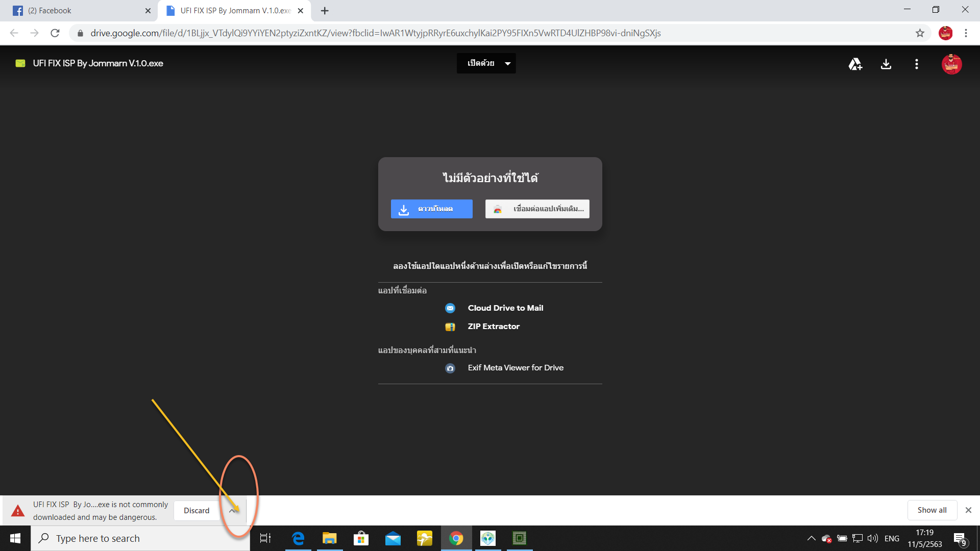Close the Facebook tab
The width and height of the screenshot is (980, 551).
tap(148, 11)
